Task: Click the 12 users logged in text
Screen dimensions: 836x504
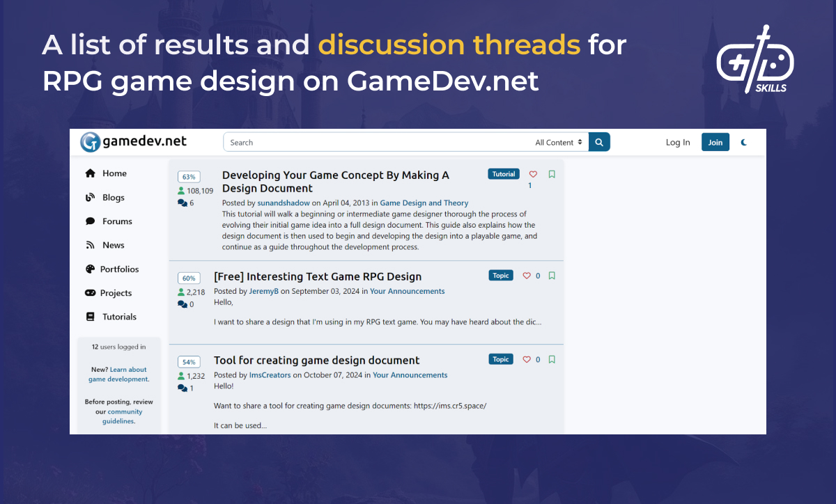Action: [119, 347]
